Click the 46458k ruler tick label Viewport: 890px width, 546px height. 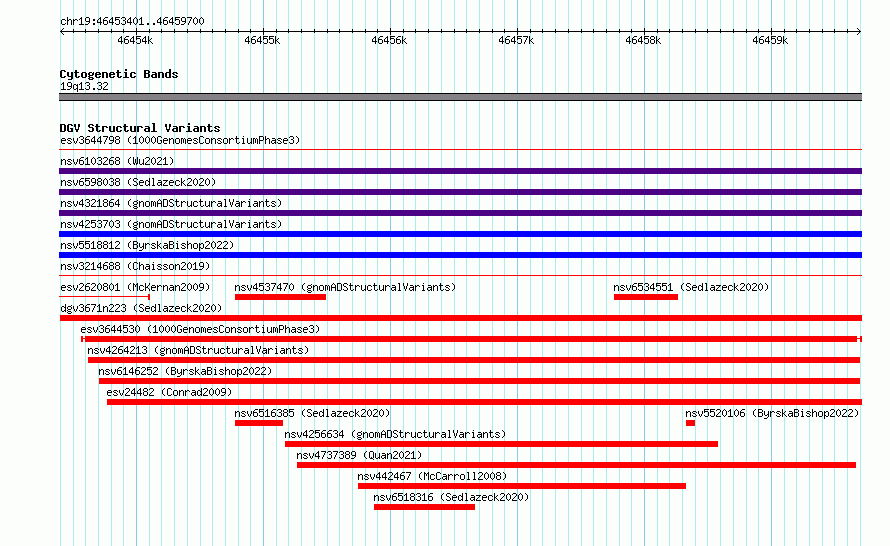pyautogui.click(x=643, y=40)
